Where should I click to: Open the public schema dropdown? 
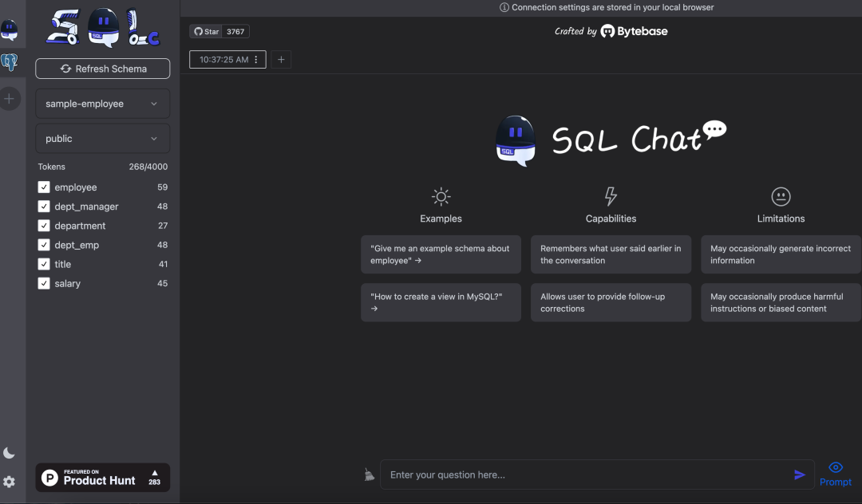tap(103, 139)
